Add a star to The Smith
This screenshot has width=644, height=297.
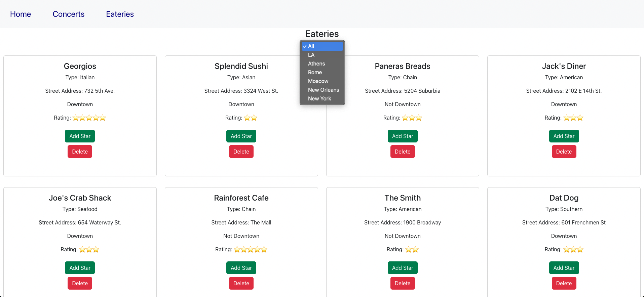402,268
